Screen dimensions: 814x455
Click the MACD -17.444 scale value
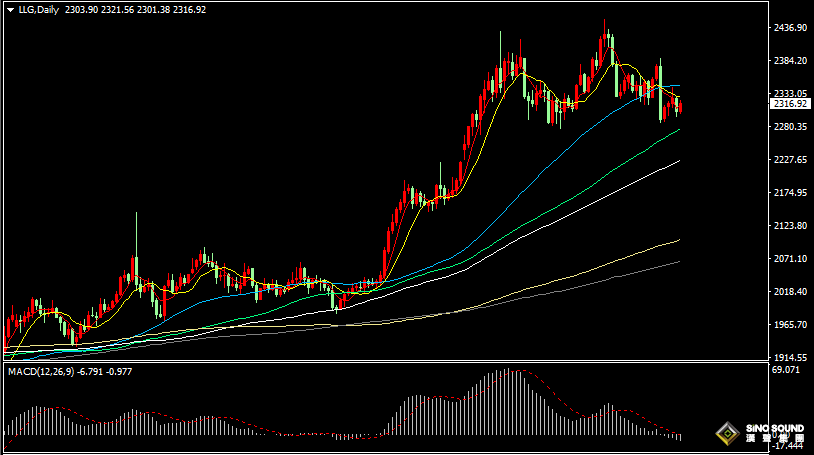click(x=789, y=447)
